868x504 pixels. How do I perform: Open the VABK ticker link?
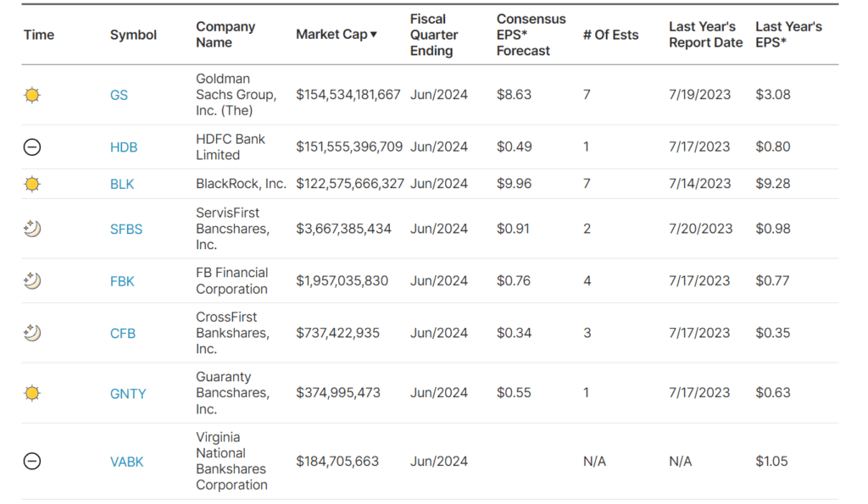tap(126, 462)
